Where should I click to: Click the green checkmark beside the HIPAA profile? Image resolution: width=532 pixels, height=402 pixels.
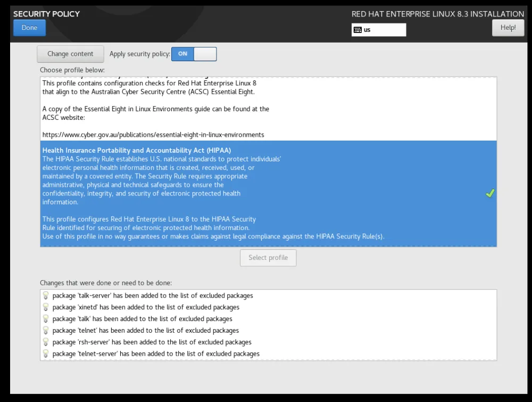click(x=490, y=193)
